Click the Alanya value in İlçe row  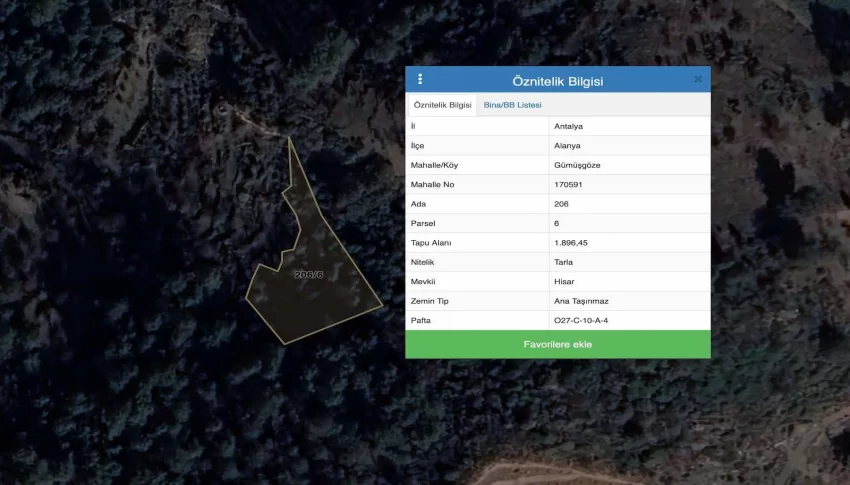coord(567,146)
